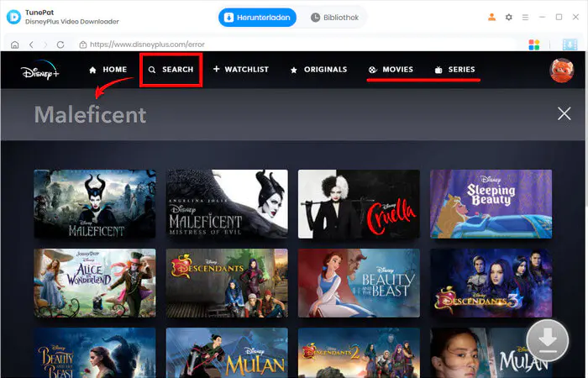Go to browser home icon
The image size is (588, 378).
14,45
